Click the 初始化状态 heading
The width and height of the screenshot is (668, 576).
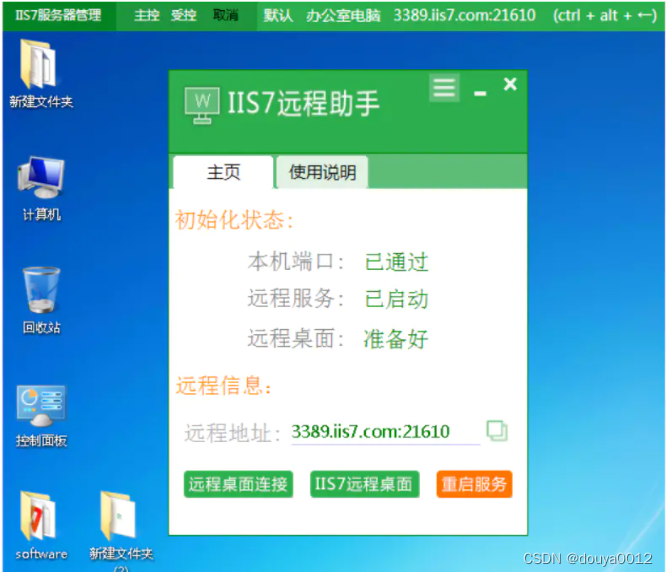point(234,220)
